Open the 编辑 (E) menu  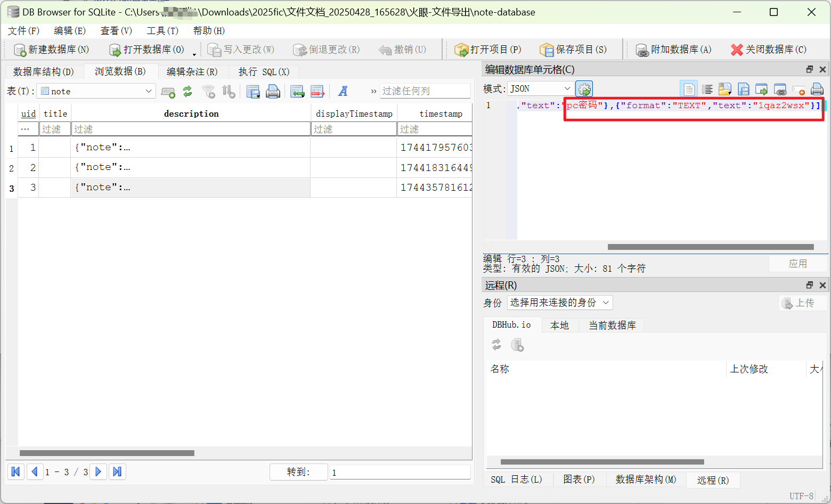point(70,31)
